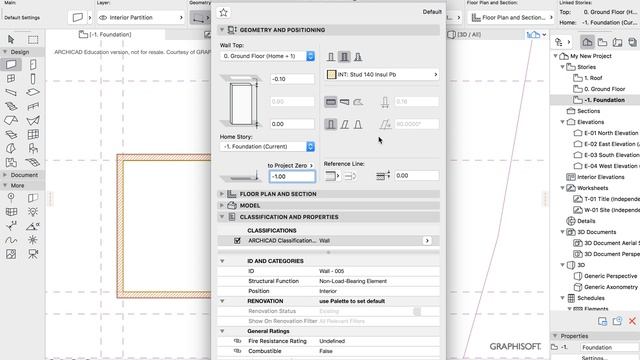The width and height of the screenshot is (640, 360).
Task: Select the Mesh tool
Action: coord(33,162)
